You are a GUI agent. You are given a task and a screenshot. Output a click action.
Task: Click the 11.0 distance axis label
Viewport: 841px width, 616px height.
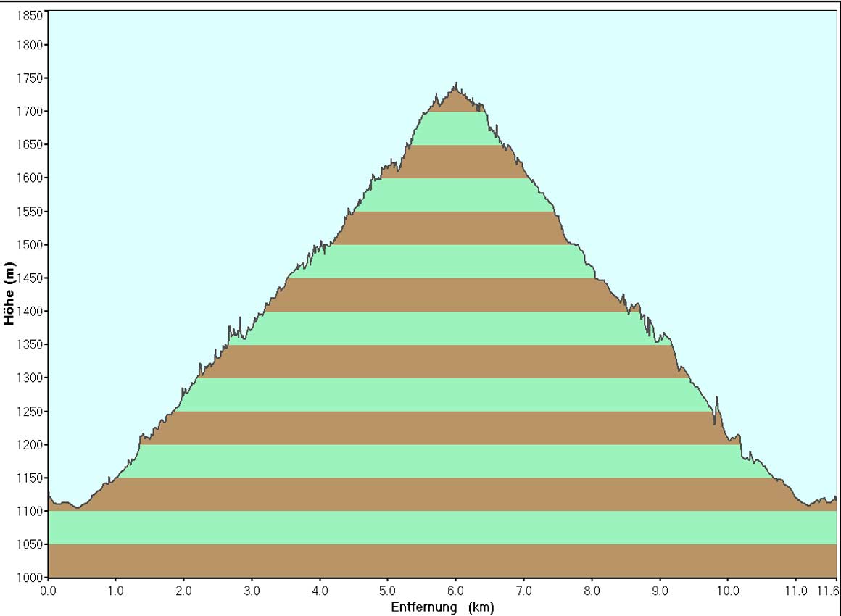pyautogui.click(x=796, y=591)
